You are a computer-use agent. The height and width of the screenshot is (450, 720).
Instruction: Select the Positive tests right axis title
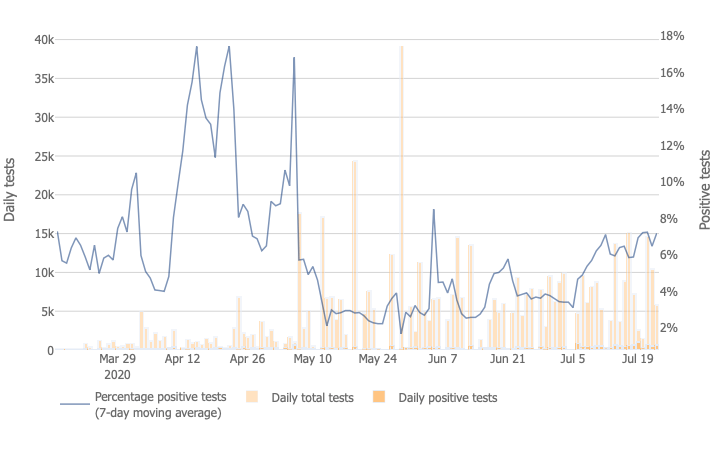point(705,190)
